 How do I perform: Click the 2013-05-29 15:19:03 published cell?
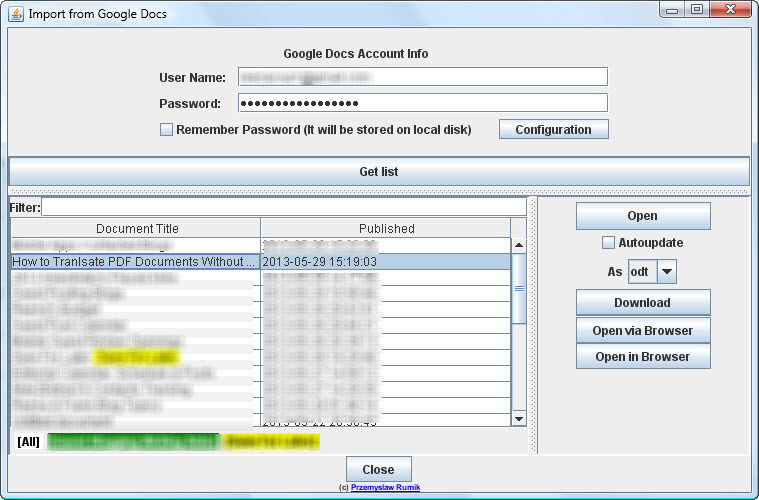coord(386,262)
